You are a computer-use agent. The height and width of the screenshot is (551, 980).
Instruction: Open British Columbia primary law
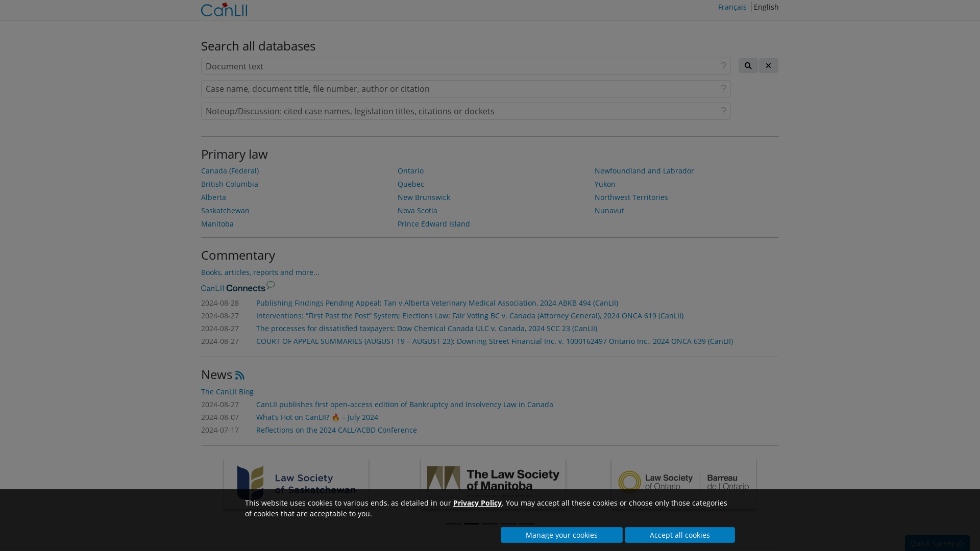(230, 184)
